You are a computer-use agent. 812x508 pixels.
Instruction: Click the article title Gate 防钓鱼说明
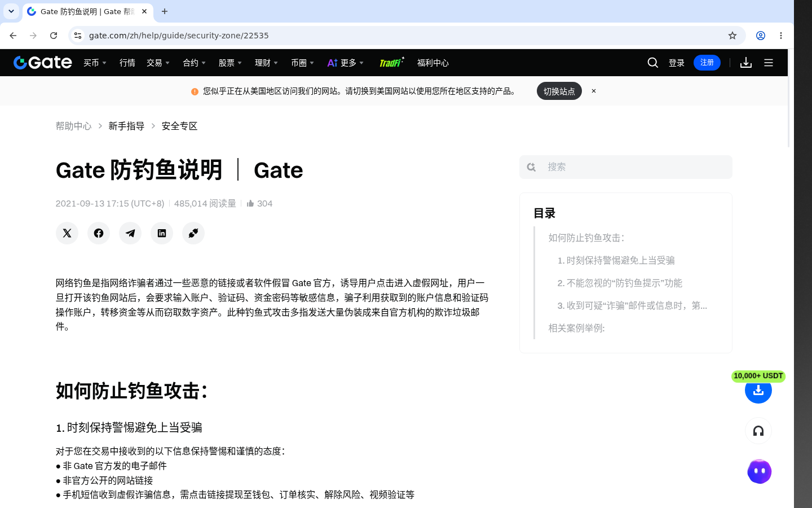coord(179,170)
